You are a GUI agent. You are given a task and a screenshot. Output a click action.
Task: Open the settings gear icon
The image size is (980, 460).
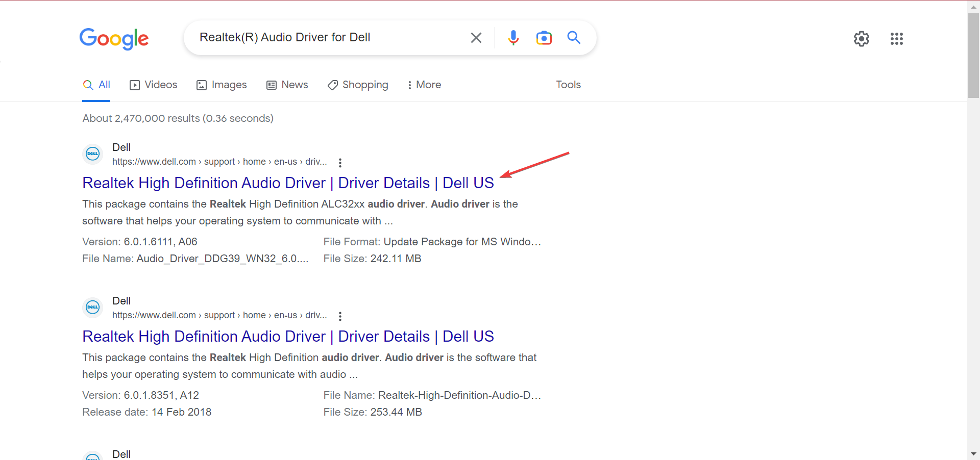pyautogui.click(x=862, y=39)
